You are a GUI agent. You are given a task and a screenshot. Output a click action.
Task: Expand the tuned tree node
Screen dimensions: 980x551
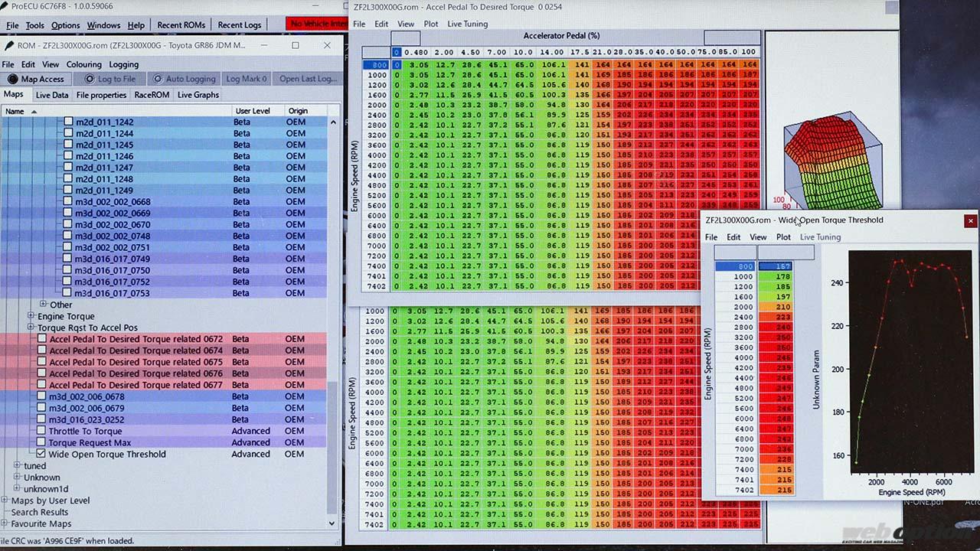(18, 465)
